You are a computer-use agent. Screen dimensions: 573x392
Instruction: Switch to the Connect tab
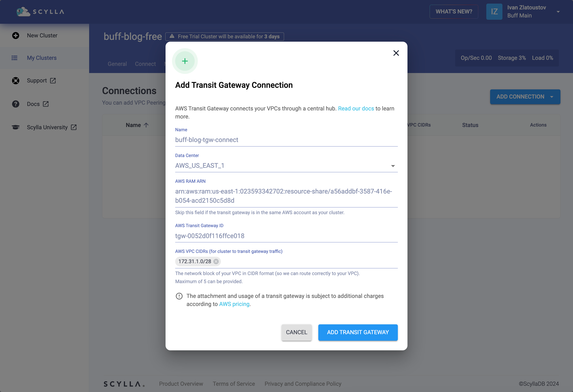[145, 64]
